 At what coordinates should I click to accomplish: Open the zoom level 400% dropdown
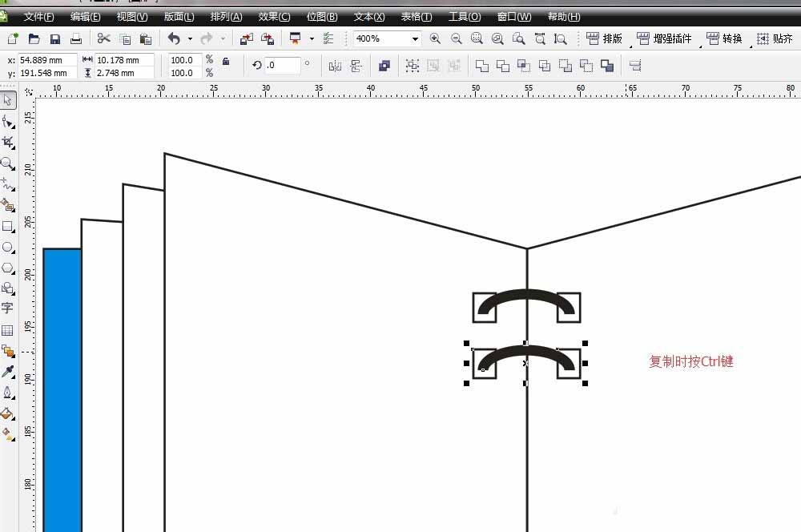(x=415, y=38)
